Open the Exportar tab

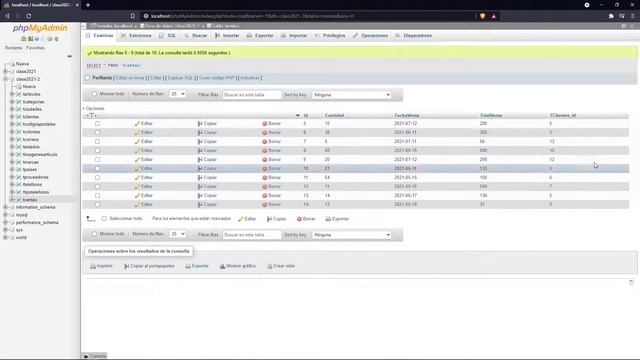pos(260,36)
